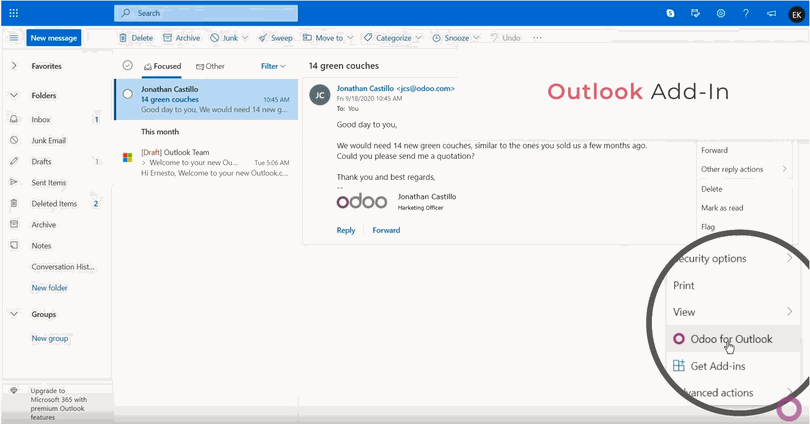This screenshot has width=810, height=424.
Task: Collapse the Folders section
Action: click(x=14, y=96)
